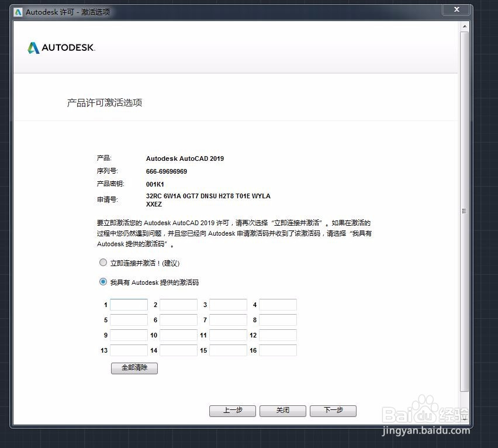Click activation code field 11
Image resolution: width=498 pixels, height=448 pixels.
[228, 335]
